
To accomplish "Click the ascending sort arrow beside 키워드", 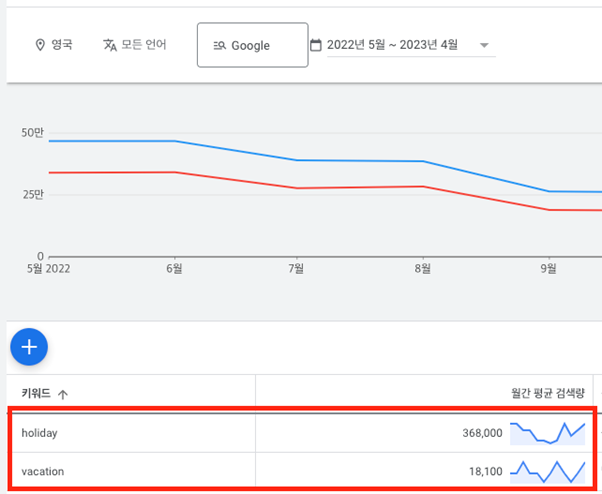I will pos(63,394).
